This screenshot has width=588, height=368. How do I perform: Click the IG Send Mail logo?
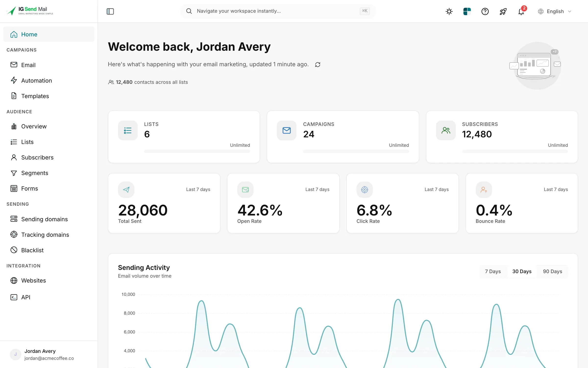(x=30, y=11)
